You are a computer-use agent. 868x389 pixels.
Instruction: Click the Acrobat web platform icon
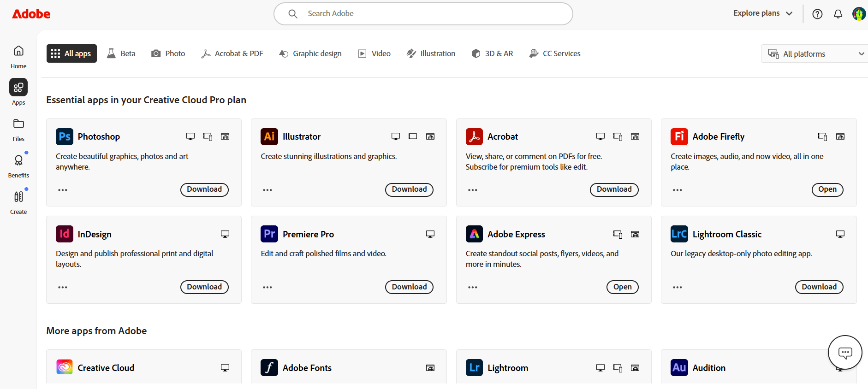point(635,136)
